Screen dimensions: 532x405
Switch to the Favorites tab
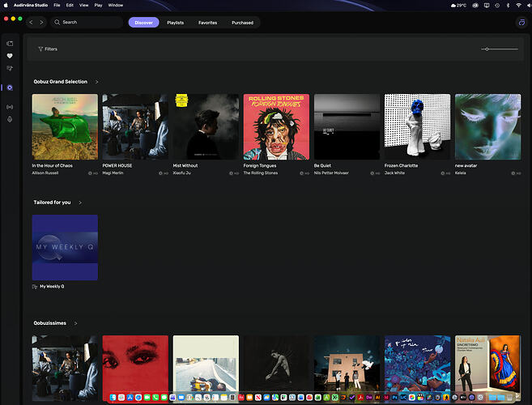point(207,23)
